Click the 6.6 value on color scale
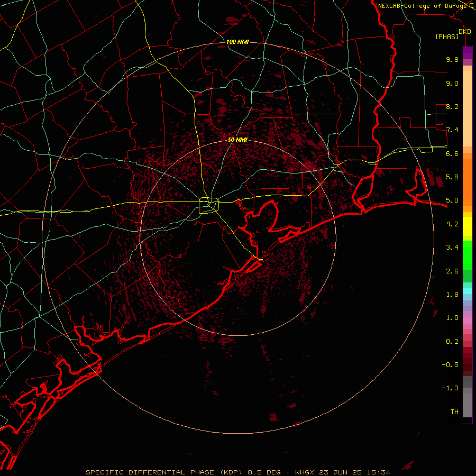The width and height of the screenshot is (476, 476). (x=452, y=153)
